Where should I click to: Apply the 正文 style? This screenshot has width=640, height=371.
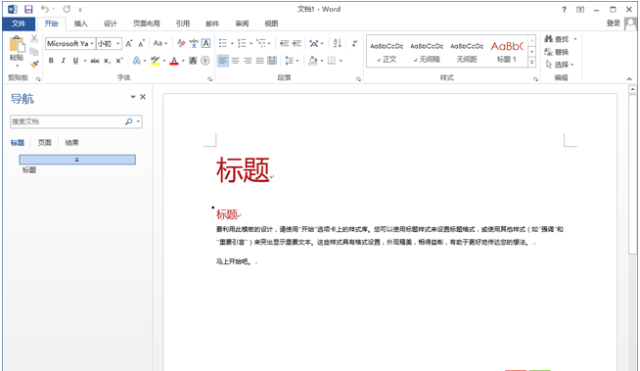coord(387,52)
